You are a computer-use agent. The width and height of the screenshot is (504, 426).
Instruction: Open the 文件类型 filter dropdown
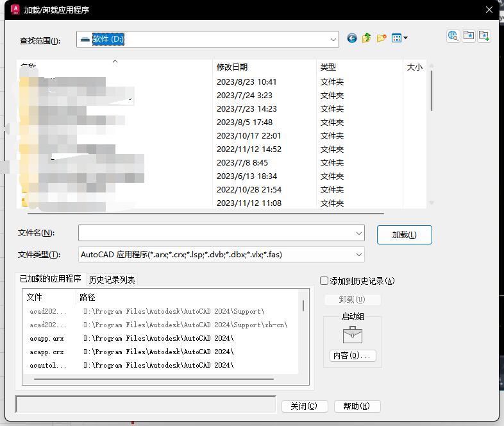pos(359,255)
